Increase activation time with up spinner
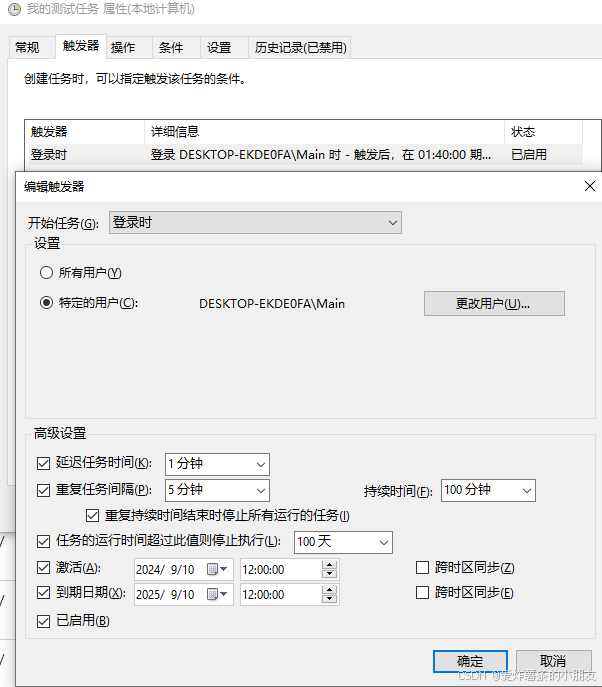The width and height of the screenshot is (602, 687). (329, 565)
